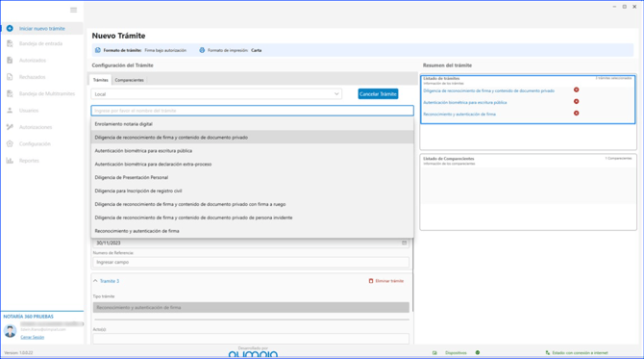The width and height of the screenshot is (644, 359).
Task: Open Bandeja de entrada icon
Action: click(x=10, y=43)
